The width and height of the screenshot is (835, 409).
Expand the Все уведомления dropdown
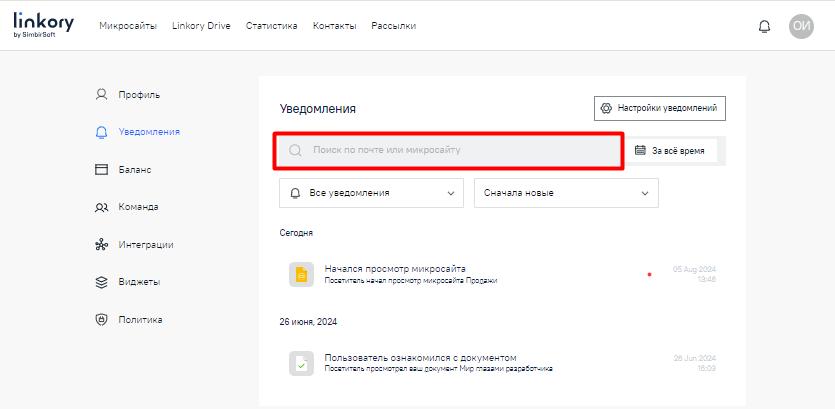(371, 193)
